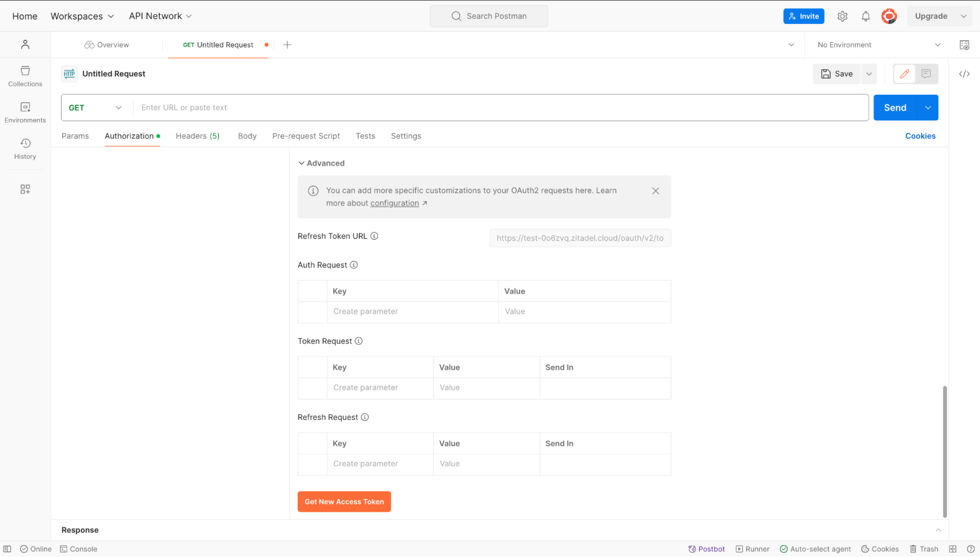Viewport: 980px width, 557px height.
Task: Open the settings gear icon
Action: 842,16
